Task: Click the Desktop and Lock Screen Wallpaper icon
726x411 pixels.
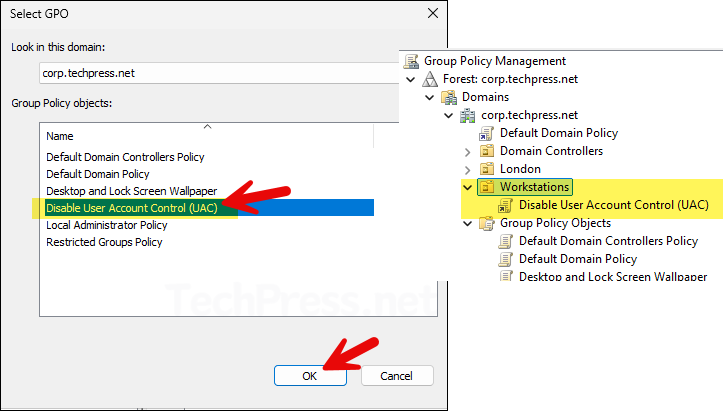Action: coord(505,276)
